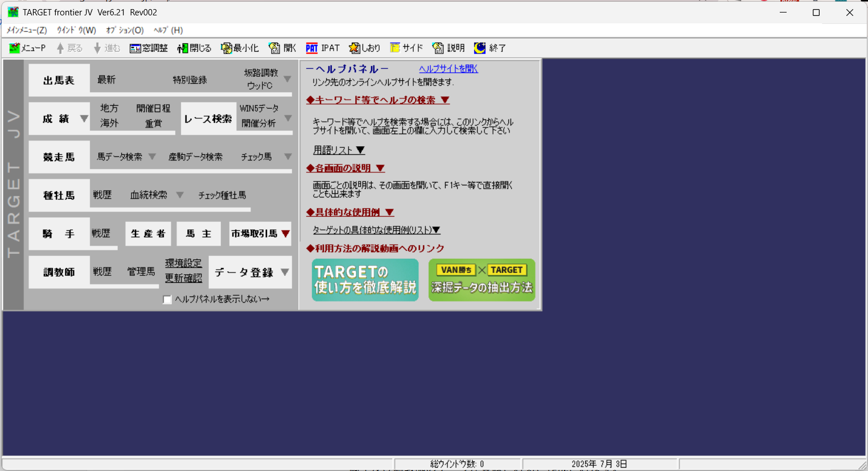Screen dimensions: 868x471
Task: Click the 馬主 button
Action: (199, 234)
